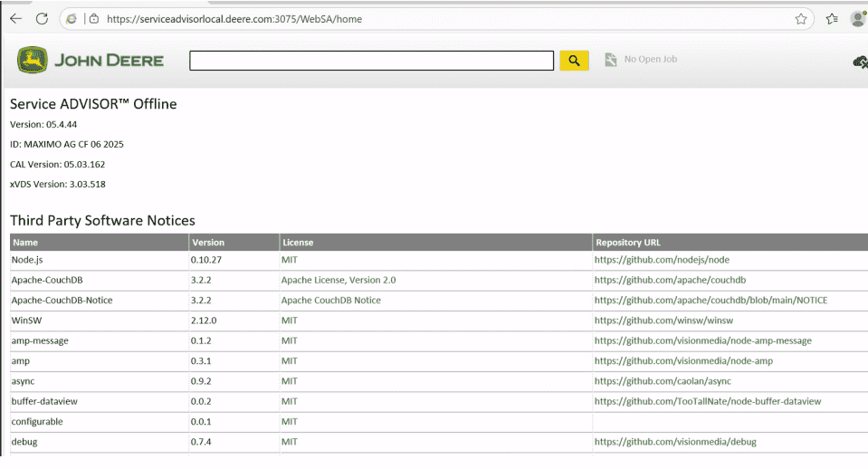Viewport: 868px width, 469px height.
Task: Open the github.com/winsw/winsw repository link
Action: (x=663, y=321)
